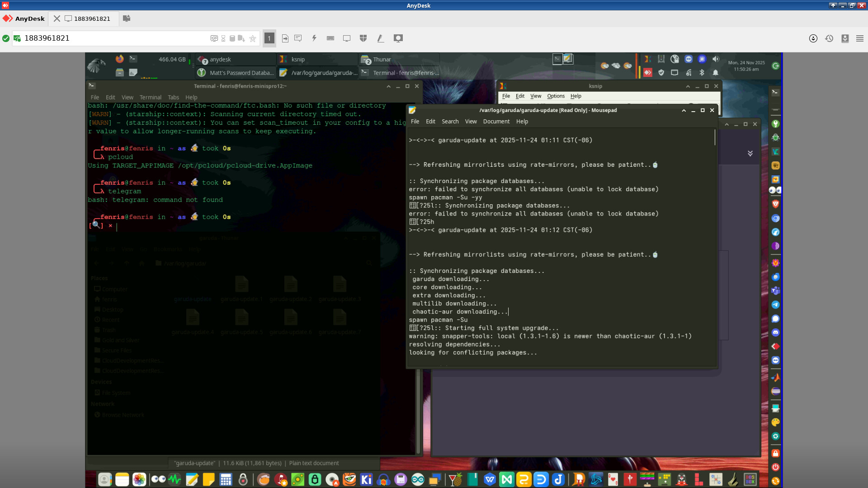Open AnyDesk keyboard settings icon
Image resolution: width=868 pixels, height=488 pixels.
click(x=330, y=38)
